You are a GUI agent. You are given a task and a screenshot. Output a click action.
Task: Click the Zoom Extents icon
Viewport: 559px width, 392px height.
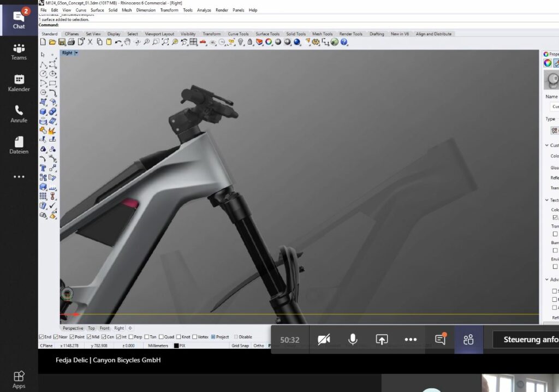[x=165, y=42]
